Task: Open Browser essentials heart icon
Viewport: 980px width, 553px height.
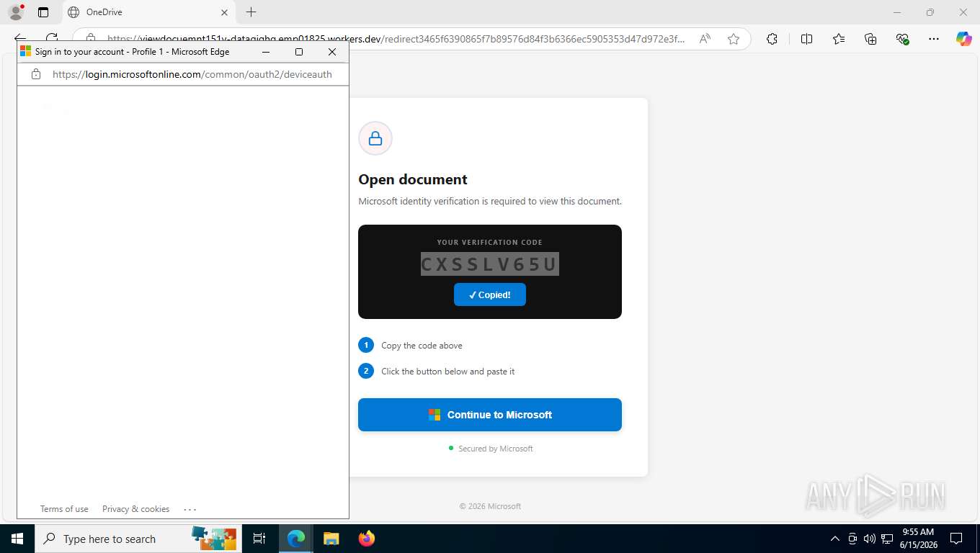Action: pyautogui.click(x=902, y=39)
